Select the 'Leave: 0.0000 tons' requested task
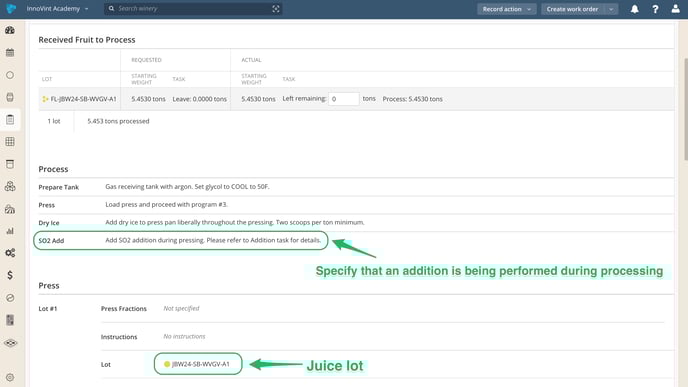The image size is (688, 387). click(200, 99)
